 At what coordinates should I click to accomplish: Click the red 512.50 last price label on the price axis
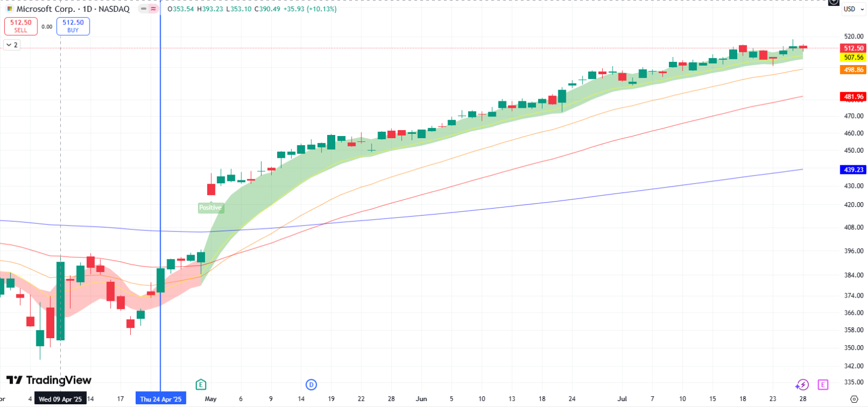pyautogui.click(x=853, y=48)
